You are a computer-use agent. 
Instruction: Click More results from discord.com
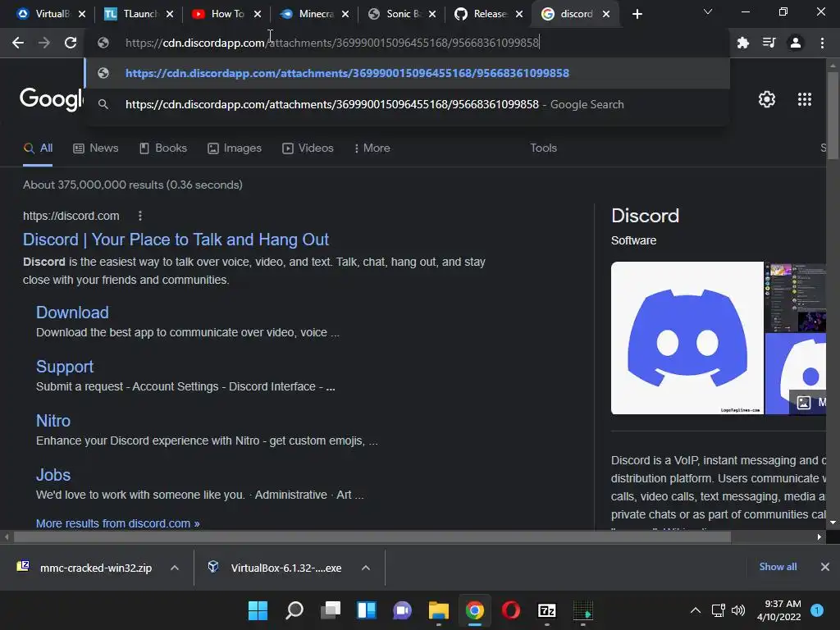[118, 523]
